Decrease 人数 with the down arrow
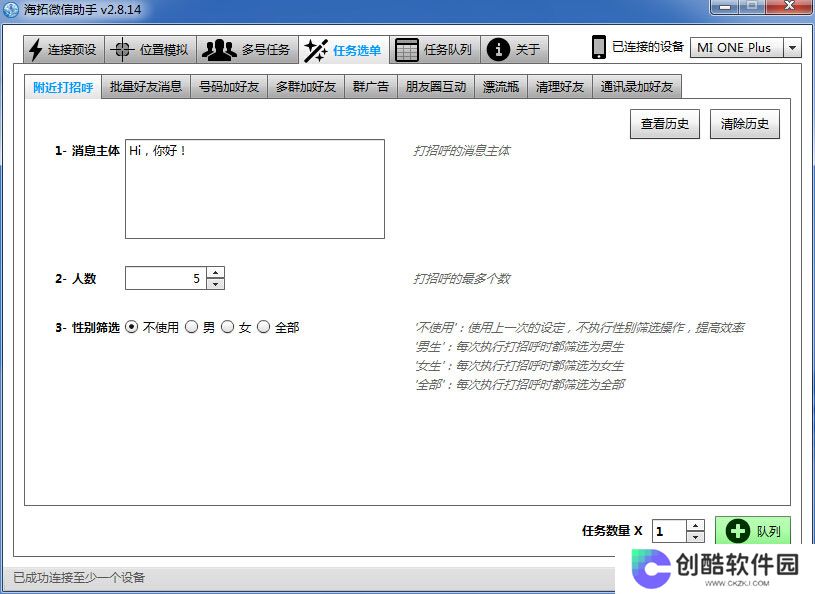The width and height of the screenshot is (815, 594). (215, 284)
